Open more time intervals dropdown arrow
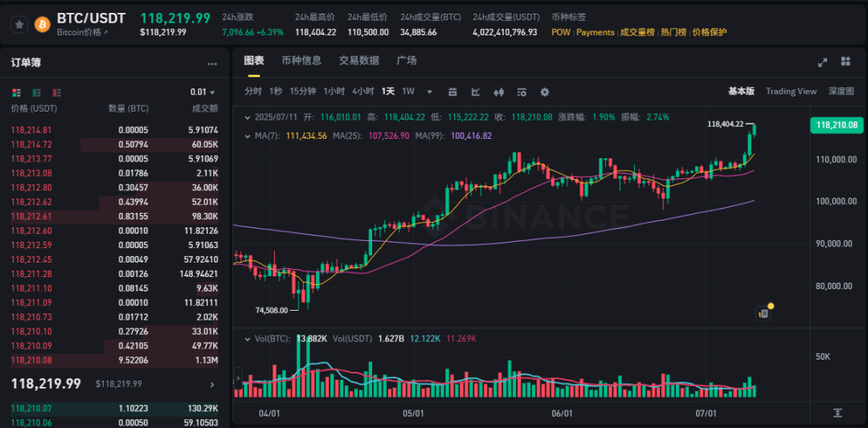The height and width of the screenshot is (428, 868). [x=429, y=92]
